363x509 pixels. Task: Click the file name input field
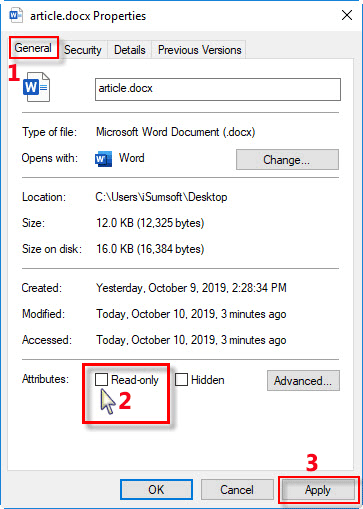pyautogui.click(x=218, y=89)
